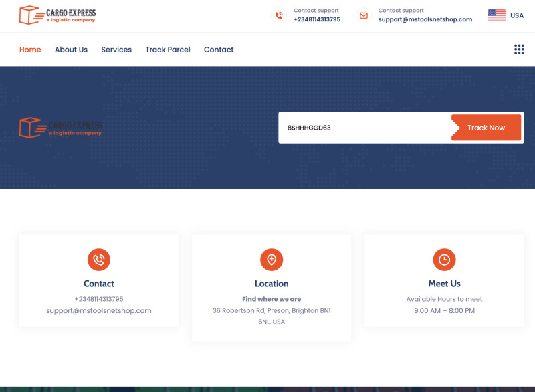Click the orange phone icon in Contact card
Viewport: 535px width, 392px height.
click(99, 259)
